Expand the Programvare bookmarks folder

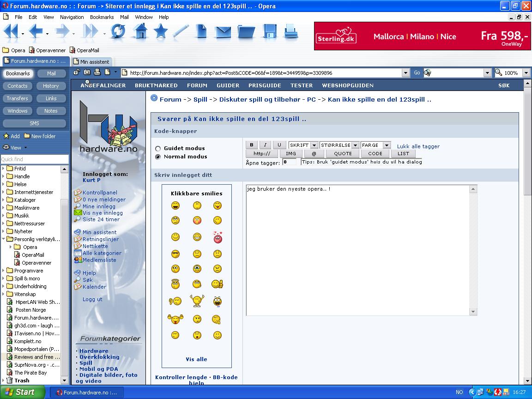click(3, 271)
